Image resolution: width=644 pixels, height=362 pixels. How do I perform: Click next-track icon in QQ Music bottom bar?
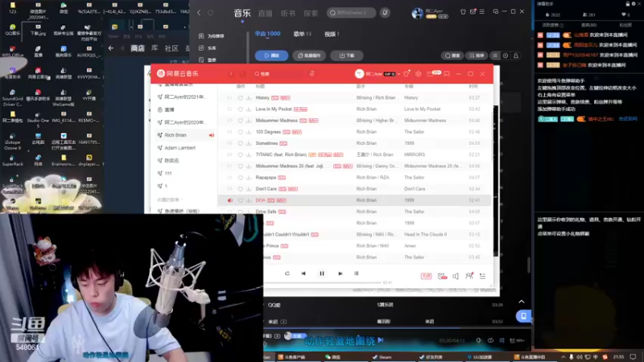tap(381, 339)
